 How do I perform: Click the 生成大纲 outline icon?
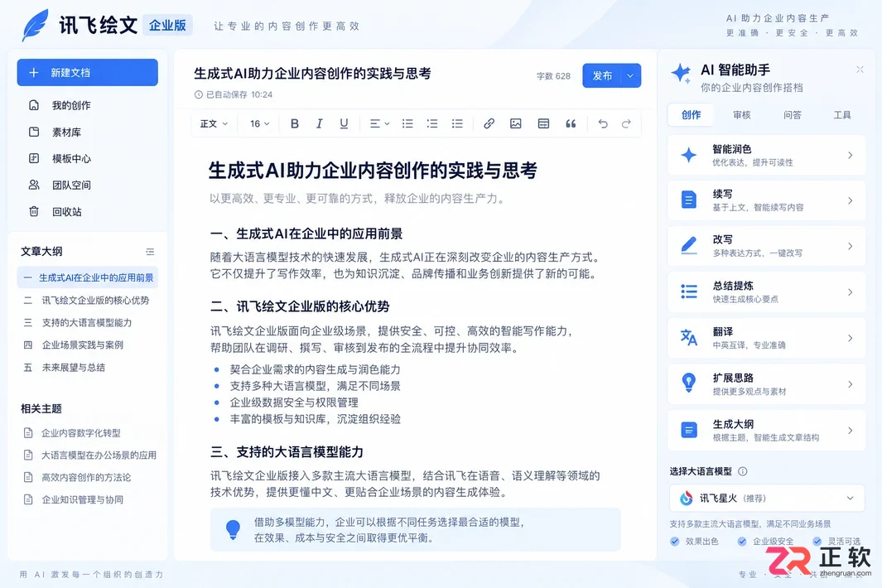pos(688,430)
